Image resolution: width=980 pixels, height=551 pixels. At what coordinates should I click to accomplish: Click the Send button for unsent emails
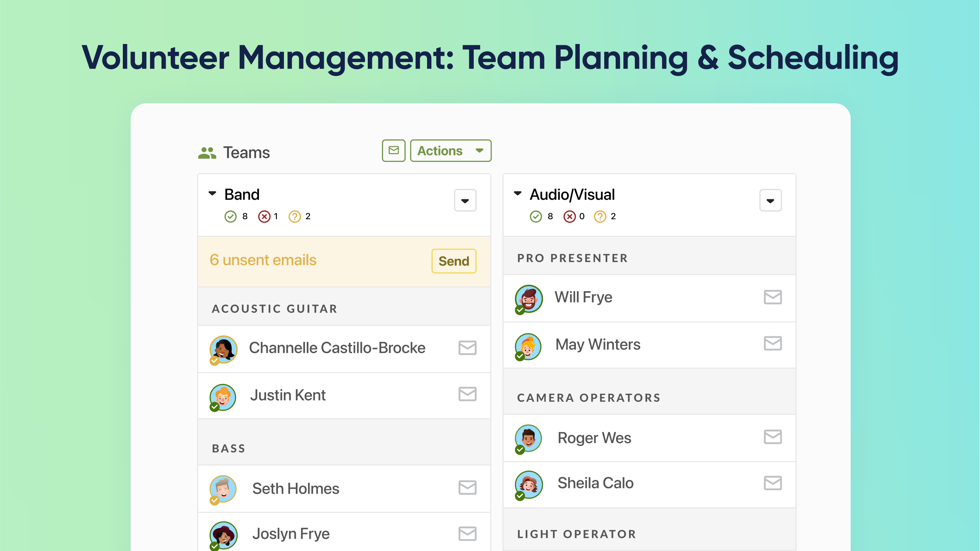click(453, 261)
